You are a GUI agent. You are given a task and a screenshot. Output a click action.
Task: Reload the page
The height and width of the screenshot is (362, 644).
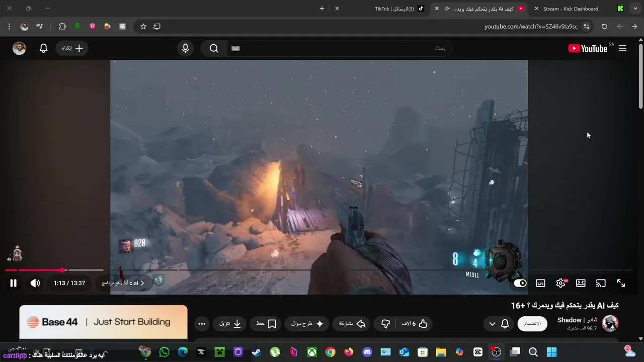click(x=604, y=26)
